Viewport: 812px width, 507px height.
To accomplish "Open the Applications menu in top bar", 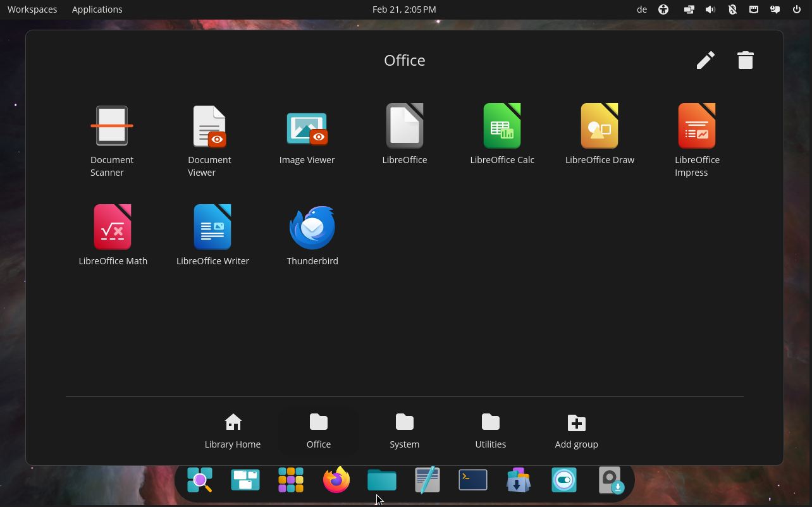I will coord(97,9).
